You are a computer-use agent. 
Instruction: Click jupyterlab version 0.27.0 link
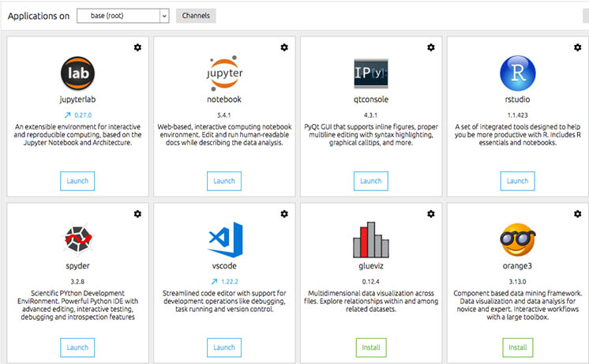click(x=83, y=115)
